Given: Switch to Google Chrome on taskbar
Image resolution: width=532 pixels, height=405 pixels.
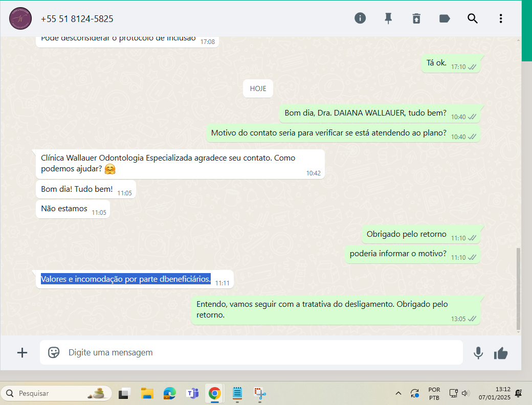Looking at the screenshot, I should coord(214,393).
